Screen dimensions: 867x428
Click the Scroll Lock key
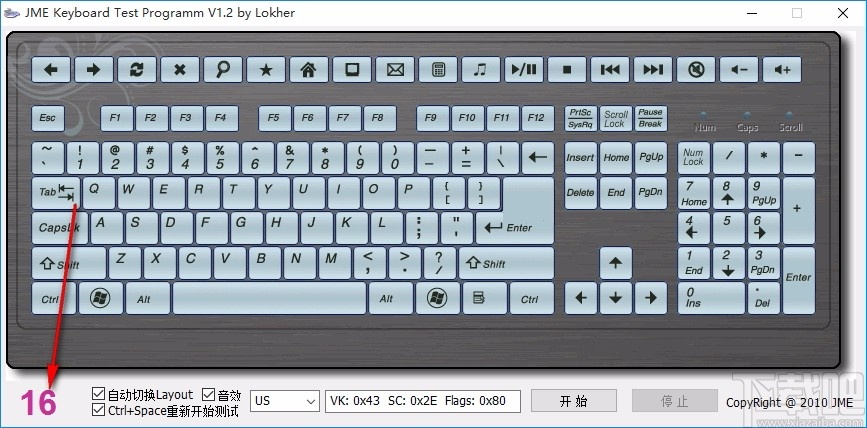[x=615, y=118]
